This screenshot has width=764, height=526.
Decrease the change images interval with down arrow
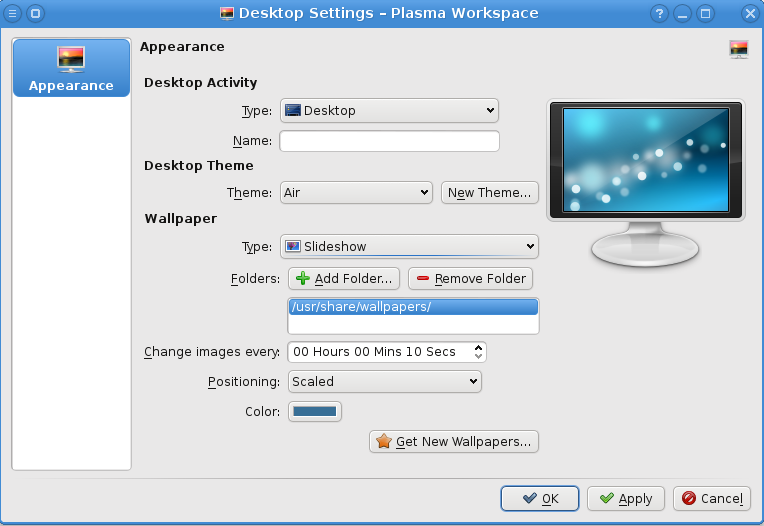coord(478,356)
